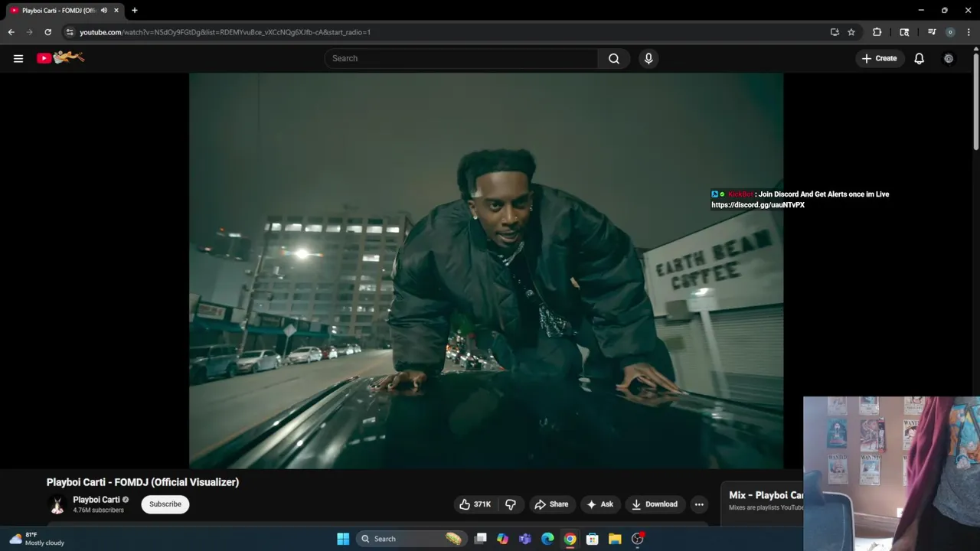Open the Windows Start menu
This screenshot has width=980, height=551.
[x=343, y=539]
